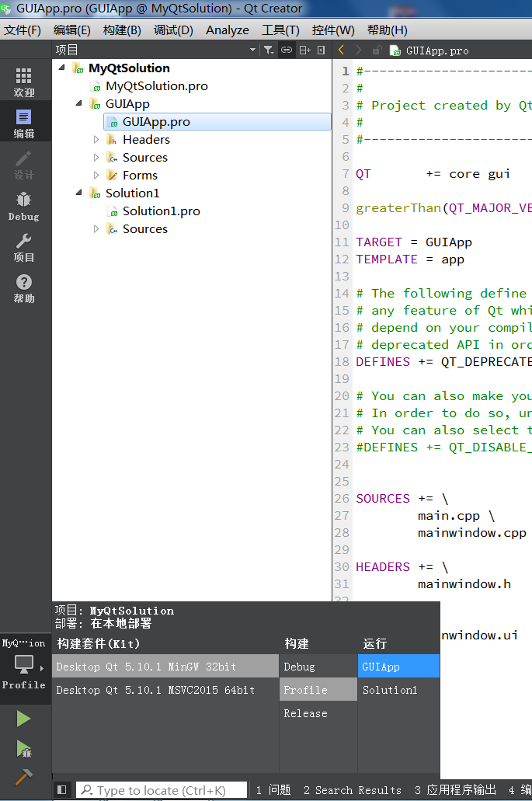Open the 构建(B) menu
Viewport: 532px width, 801px height.
122,30
